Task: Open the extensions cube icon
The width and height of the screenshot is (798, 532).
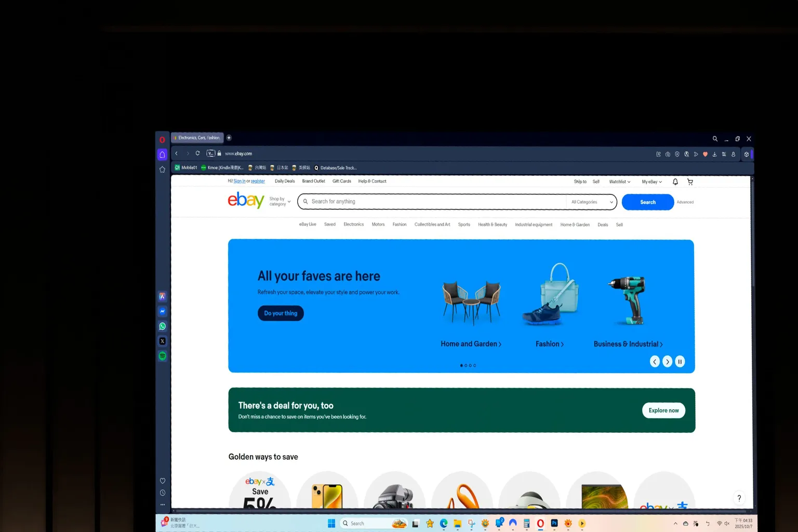Action: [x=747, y=154]
